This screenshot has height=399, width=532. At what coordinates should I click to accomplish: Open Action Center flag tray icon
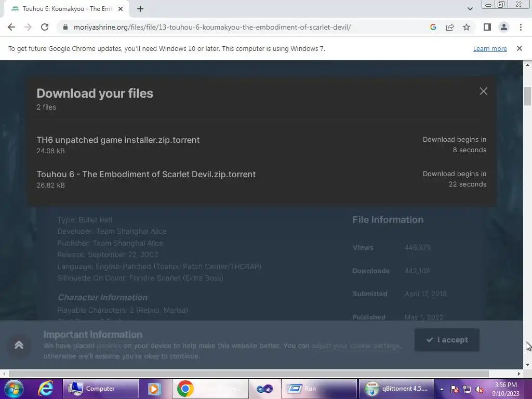455,389
